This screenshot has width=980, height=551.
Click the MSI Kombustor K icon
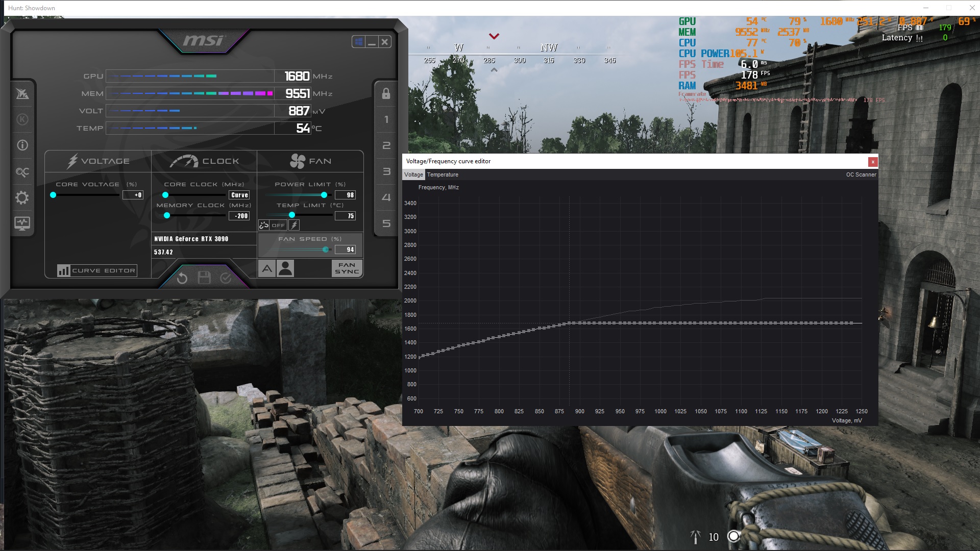coord(22,119)
